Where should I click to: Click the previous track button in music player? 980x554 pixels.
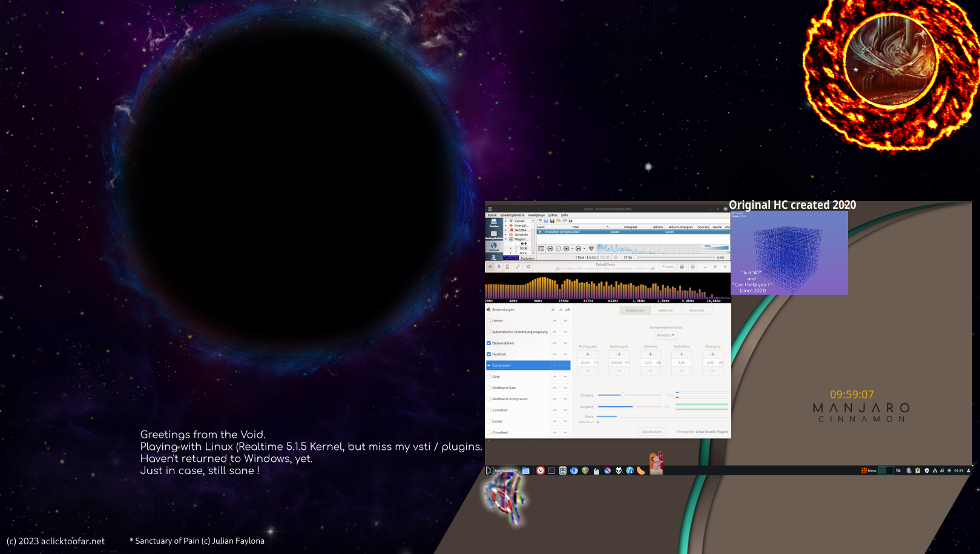coord(550,248)
